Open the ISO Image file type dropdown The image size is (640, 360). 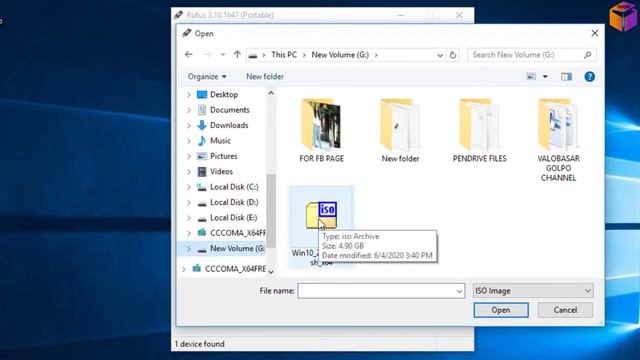point(533,291)
